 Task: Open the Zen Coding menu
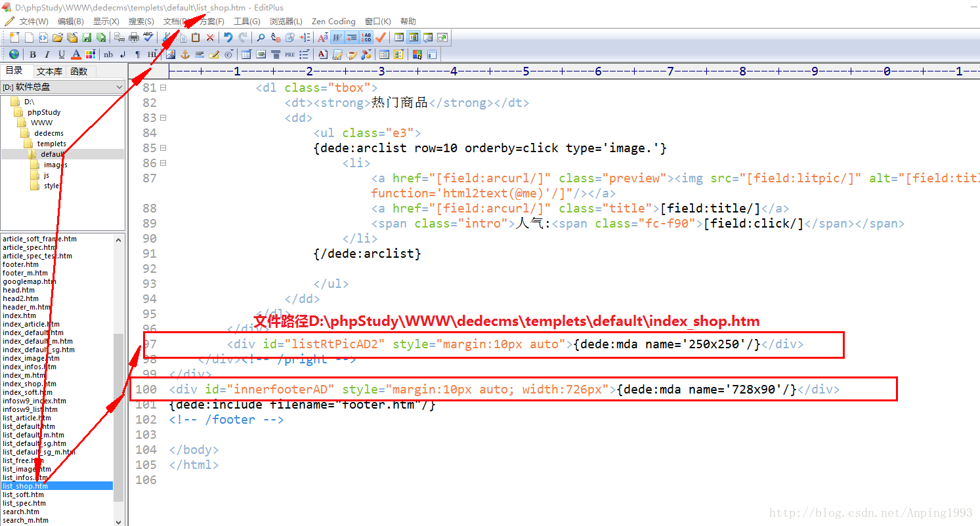[333, 22]
